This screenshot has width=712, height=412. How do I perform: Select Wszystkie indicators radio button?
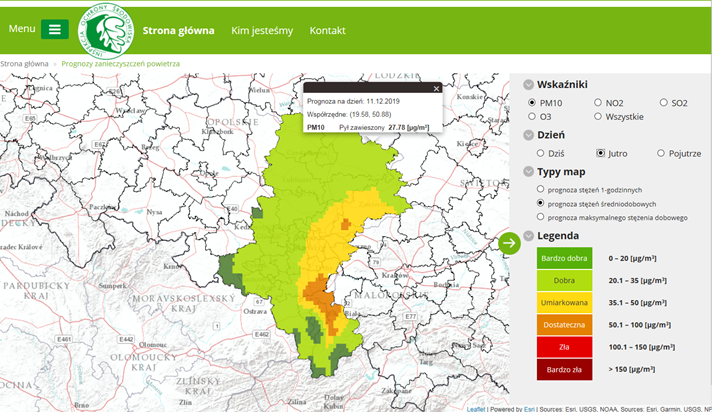(x=598, y=117)
